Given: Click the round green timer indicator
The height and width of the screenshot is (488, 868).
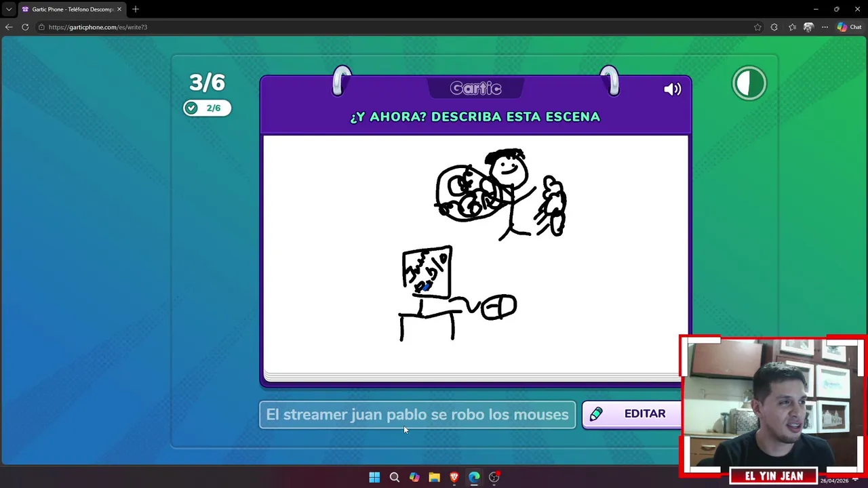Looking at the screenshot, I should [749, 83].
